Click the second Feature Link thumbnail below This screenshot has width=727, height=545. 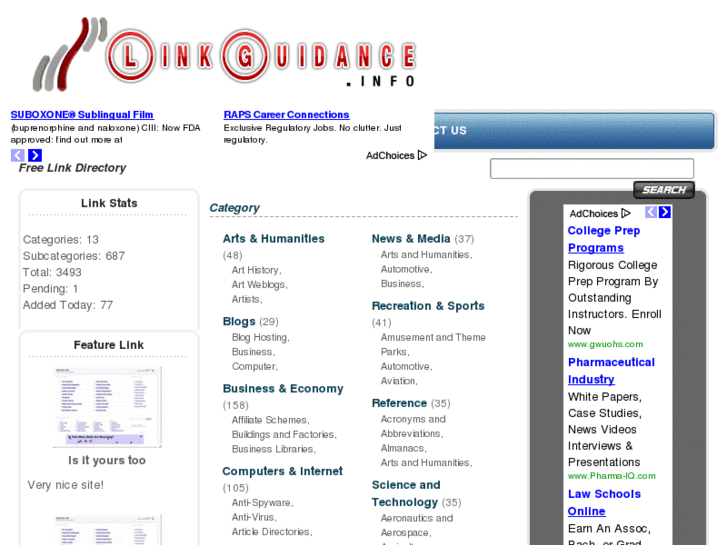click(x=107, y=530)
